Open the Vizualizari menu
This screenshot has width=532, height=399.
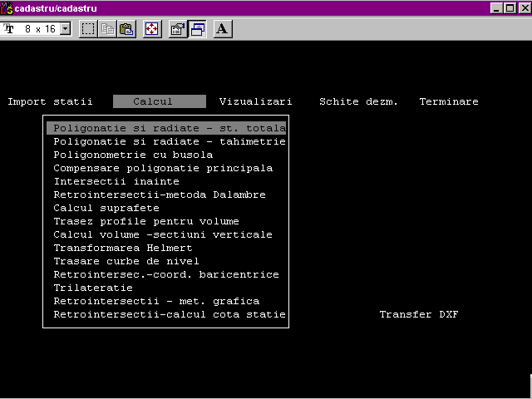(x=256, y=101)
